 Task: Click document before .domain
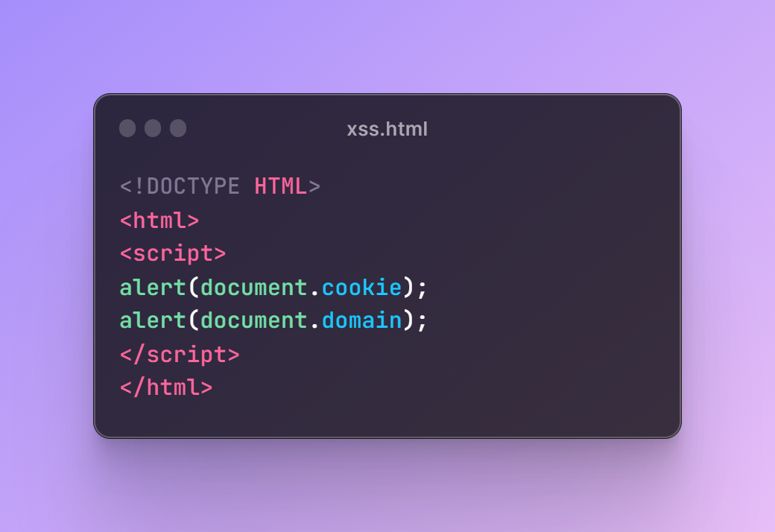coord(254,320)
